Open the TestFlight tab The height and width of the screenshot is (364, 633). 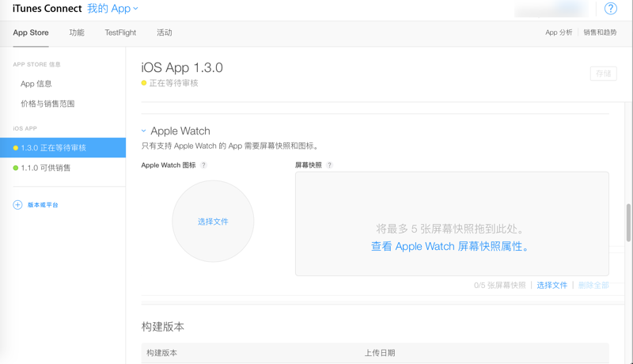click(x=120, y=32)
